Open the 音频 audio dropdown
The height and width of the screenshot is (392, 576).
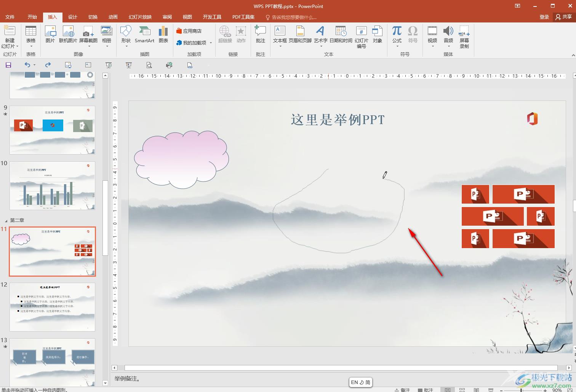[448, 46]
